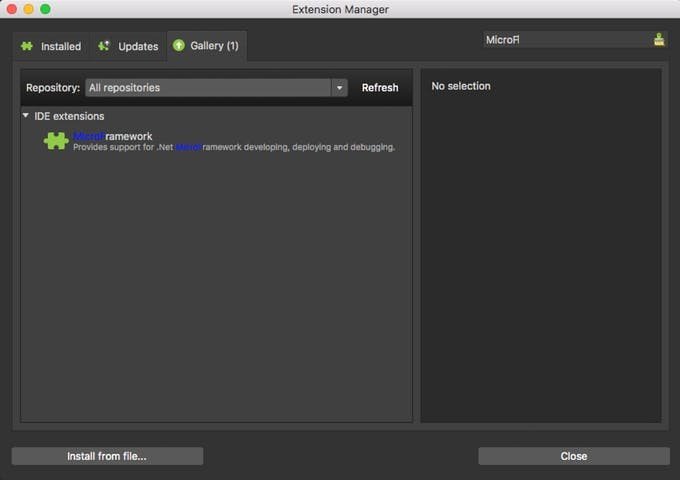Click the repository dropdown arrow
This screenshot has height=480, width=680.
tap(339, 88)
